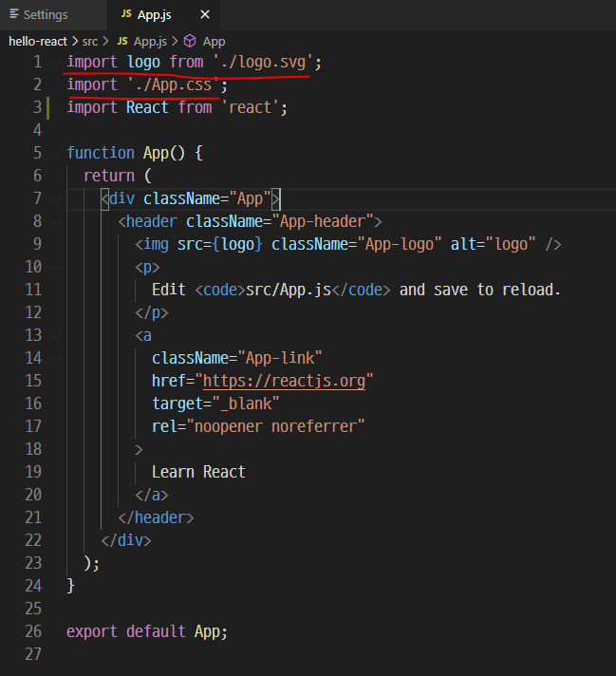Viewport: 616px width, 676px height.
Task: Click 'react' module string on line 3
Action: [x=251, y=107]
